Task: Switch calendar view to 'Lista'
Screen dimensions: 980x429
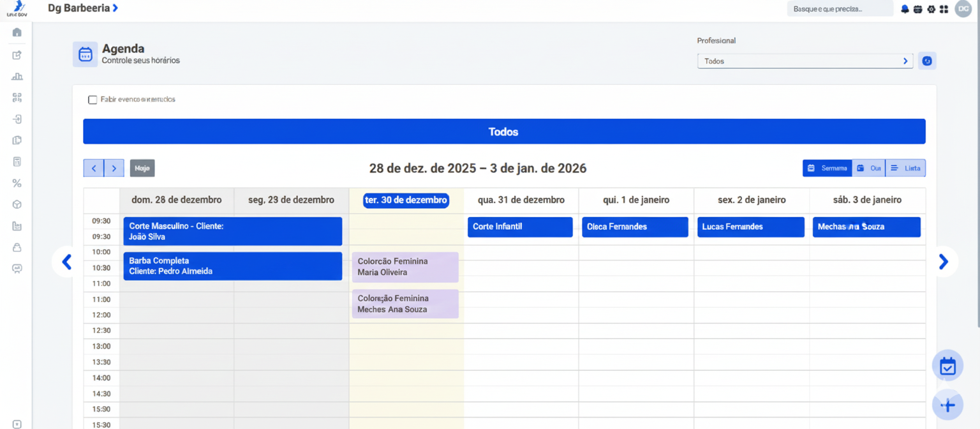Action: [x=906, y=168]
